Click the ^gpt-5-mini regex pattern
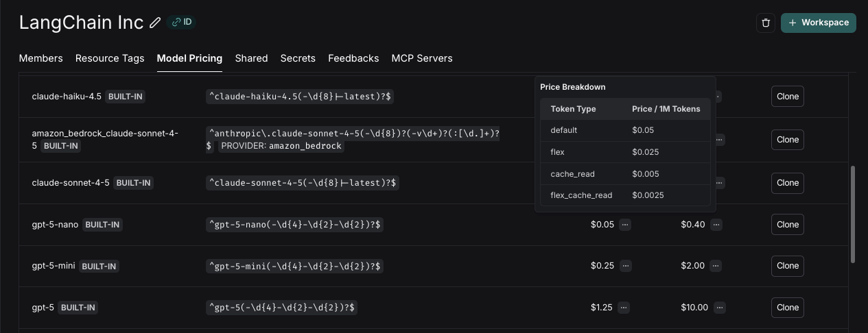This screenshot has width=868, height=333. [295, 266]
